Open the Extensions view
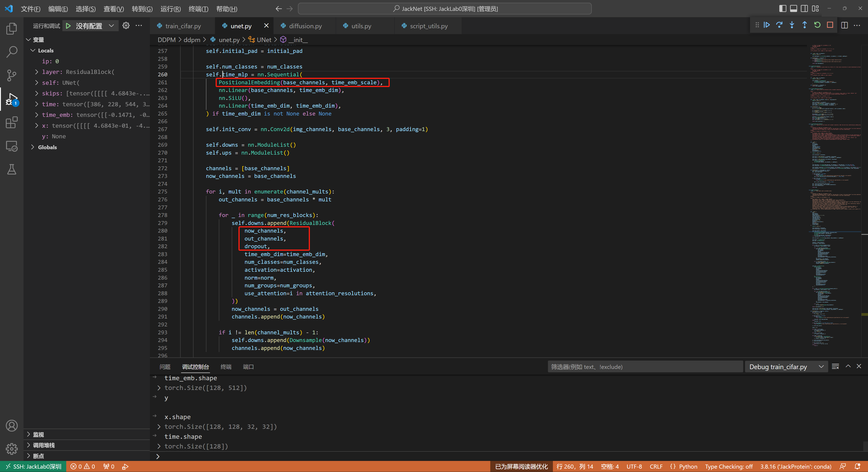Screen dimensions: 868x472 click(x=12, y=122)
